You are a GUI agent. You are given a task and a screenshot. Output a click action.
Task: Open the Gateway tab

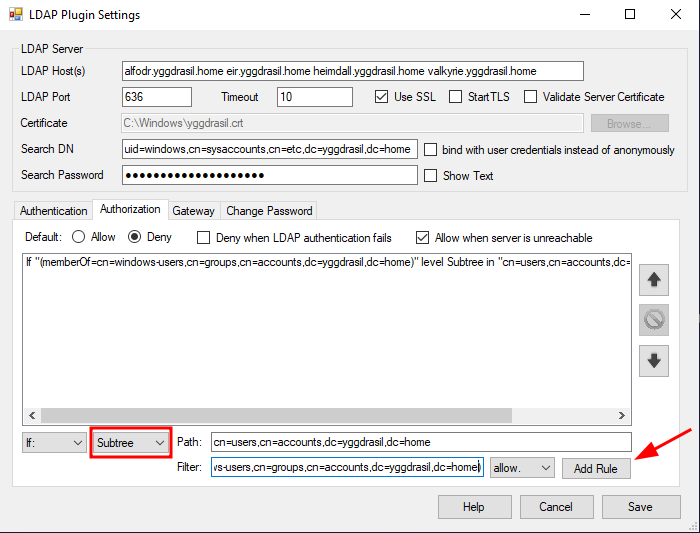[x=193, y=211]
